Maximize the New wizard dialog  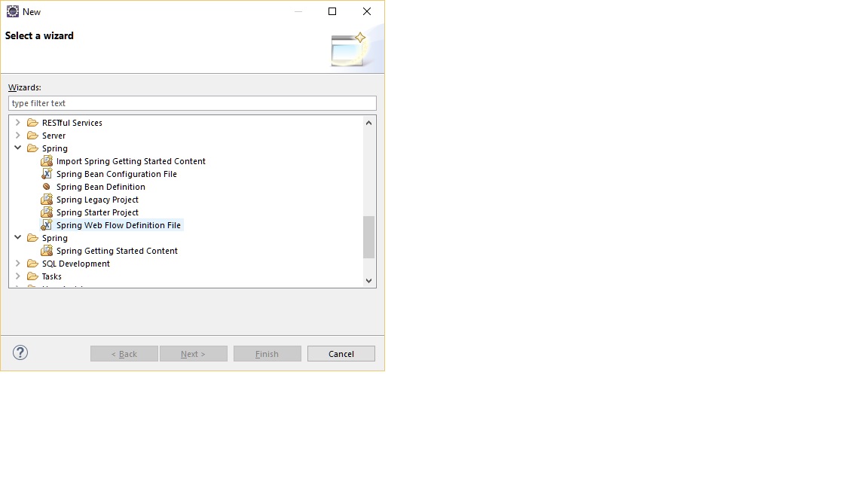pyautogui.click(x=332, y=11)
